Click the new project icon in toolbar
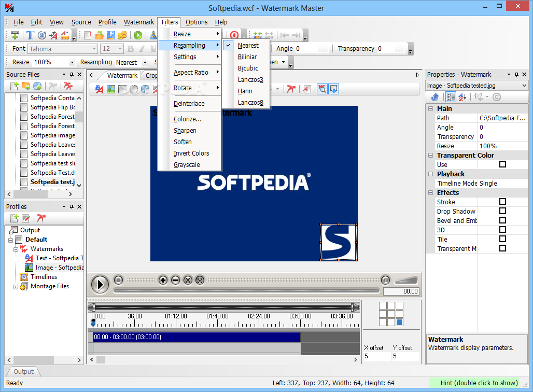The image size is (533, 392). pyautogui.click(x=88, y=35)
